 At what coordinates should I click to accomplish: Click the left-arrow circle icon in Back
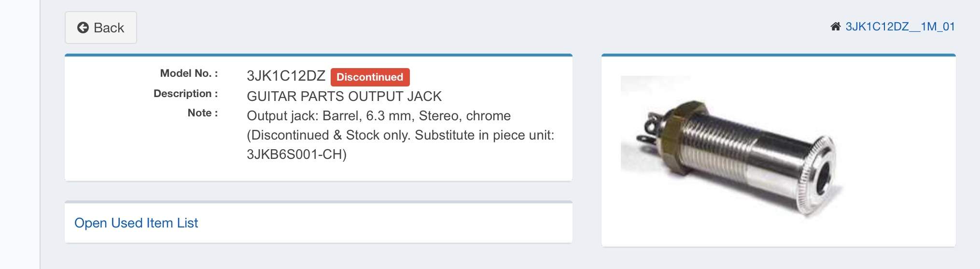[x=83, y=28]
